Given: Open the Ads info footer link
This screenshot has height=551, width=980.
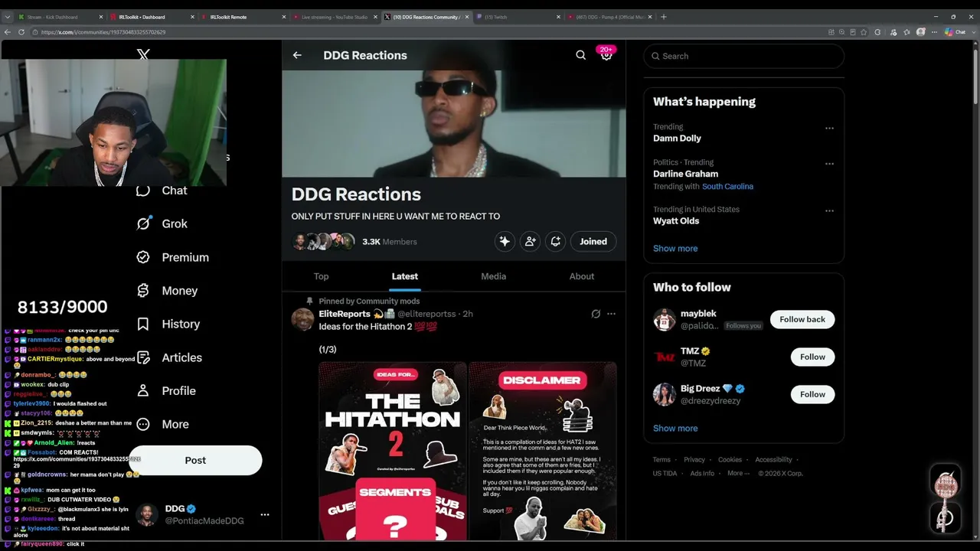Looking at the screenshot, I should 702,473.
